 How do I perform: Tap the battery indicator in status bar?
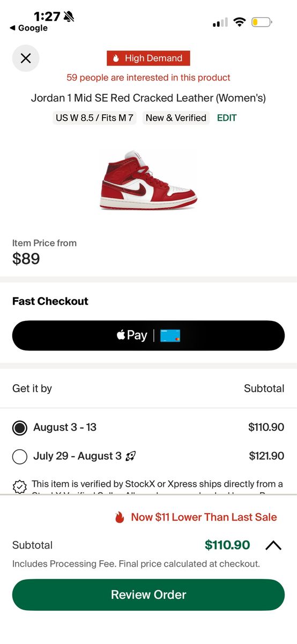tap(262, 22)
